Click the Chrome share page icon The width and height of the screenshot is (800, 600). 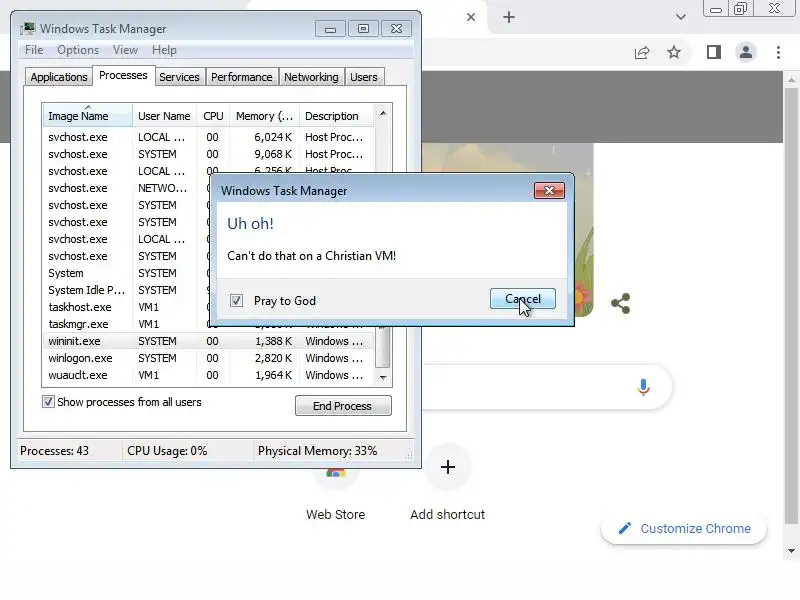pyautogui.click(x=642, y=52)
